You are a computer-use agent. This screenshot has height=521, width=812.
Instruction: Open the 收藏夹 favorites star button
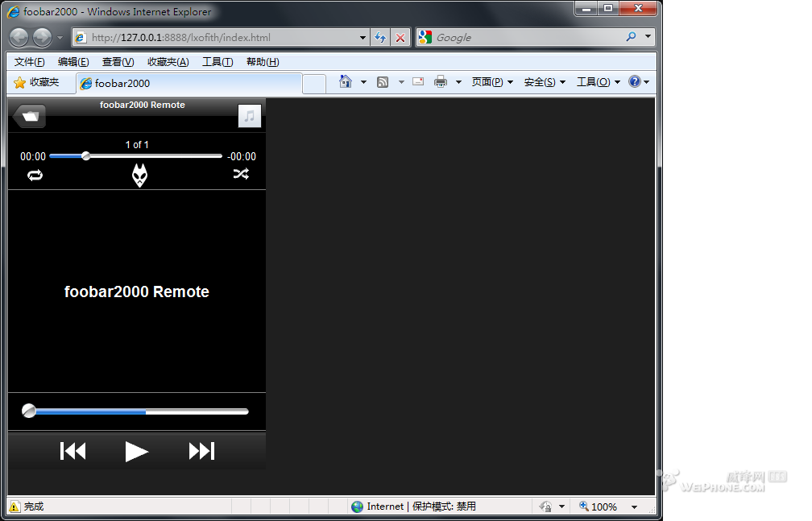(36, 82)
